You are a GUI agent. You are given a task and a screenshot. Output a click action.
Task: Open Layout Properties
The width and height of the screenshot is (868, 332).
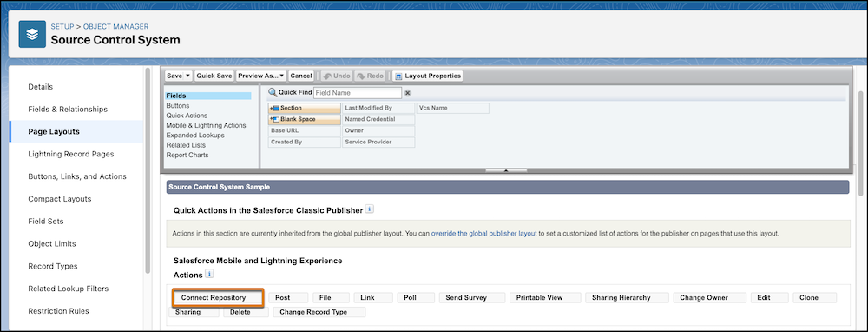427,76
